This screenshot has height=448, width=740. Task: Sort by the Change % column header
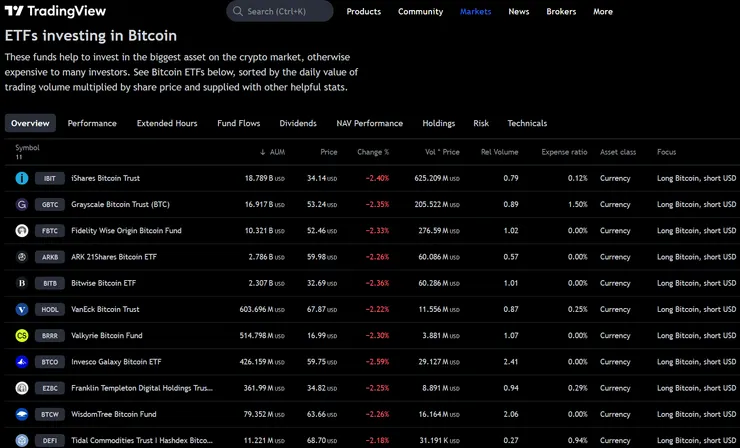pos(372,152)
